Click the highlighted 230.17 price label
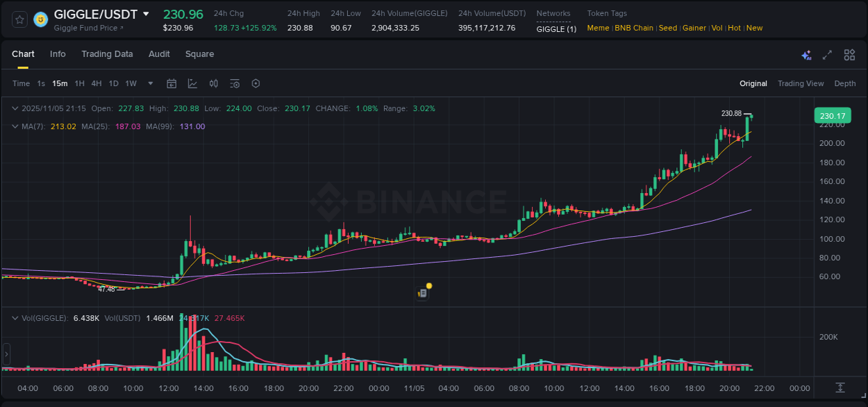This screenshot has height=407, width=868. tap(832, 115)
